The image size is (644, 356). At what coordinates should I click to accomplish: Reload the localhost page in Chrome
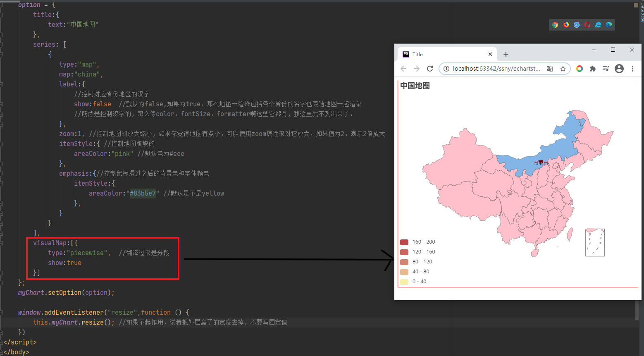coord(430,69)
